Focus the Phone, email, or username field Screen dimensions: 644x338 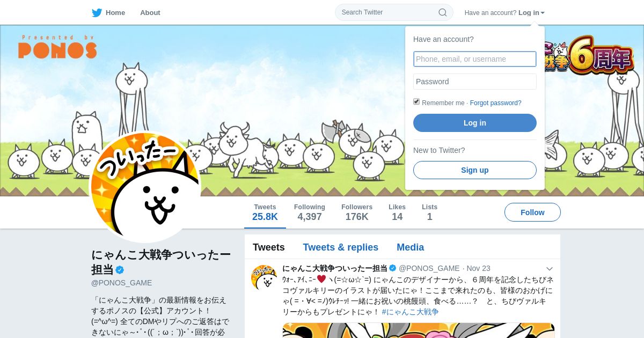click(x=475, y=59)
